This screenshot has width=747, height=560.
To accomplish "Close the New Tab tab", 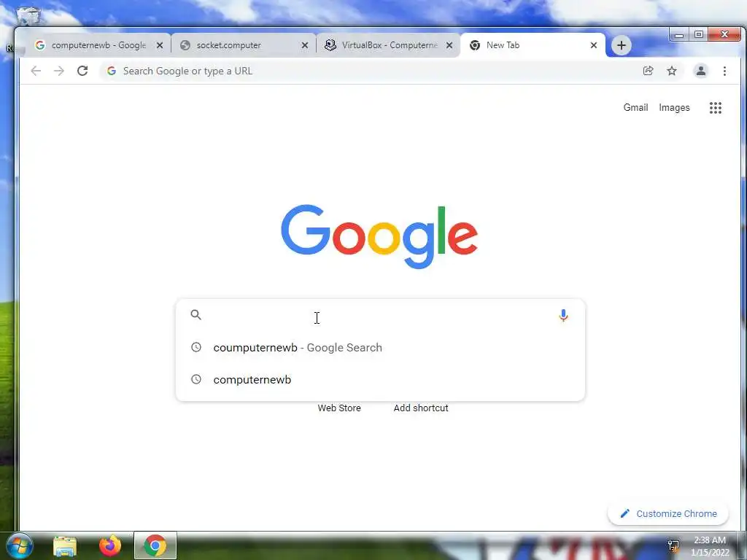I will click(594, 45).
